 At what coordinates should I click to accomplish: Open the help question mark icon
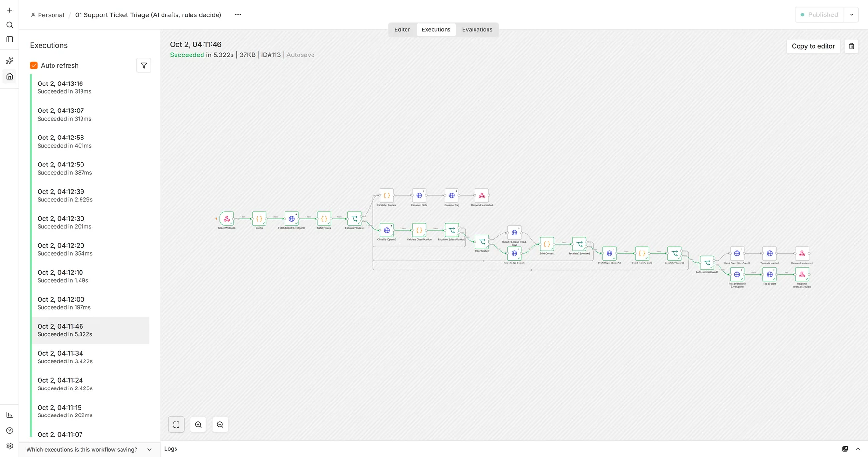10,430
